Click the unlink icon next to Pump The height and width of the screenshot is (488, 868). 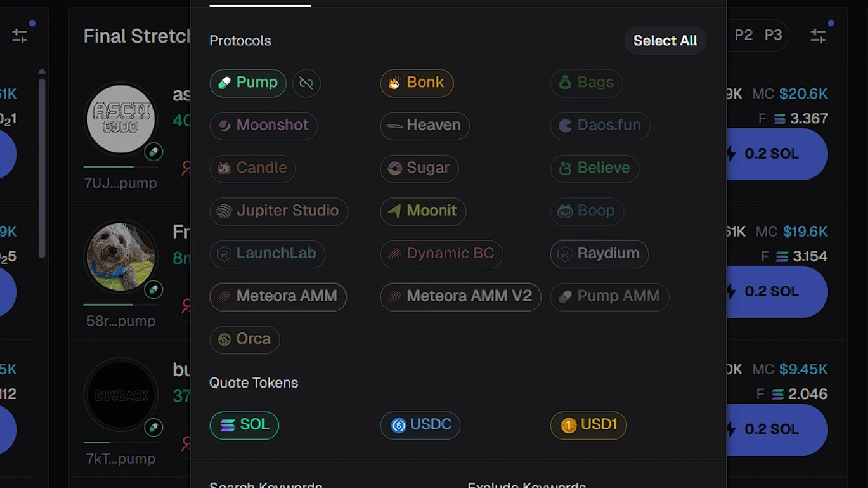click(306, 83)
